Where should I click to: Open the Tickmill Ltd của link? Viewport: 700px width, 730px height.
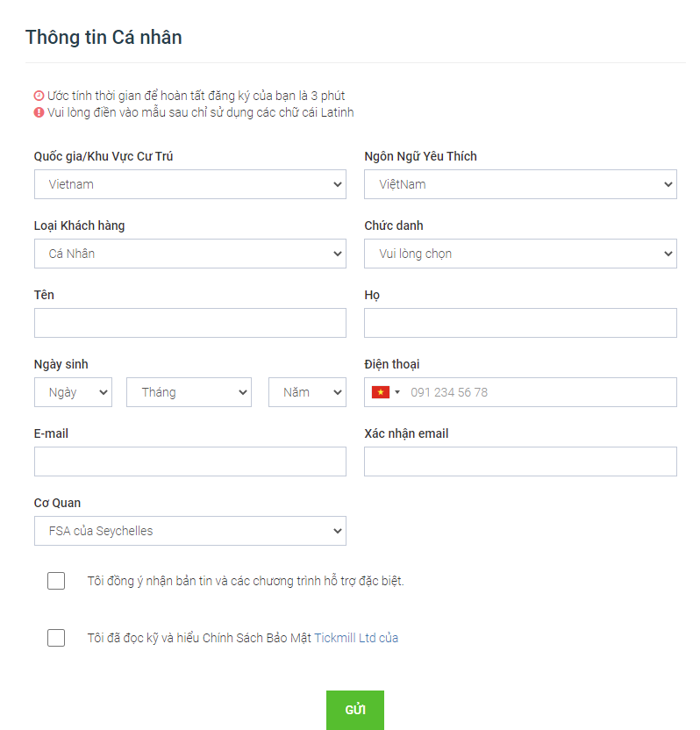[x=356, y=638]
